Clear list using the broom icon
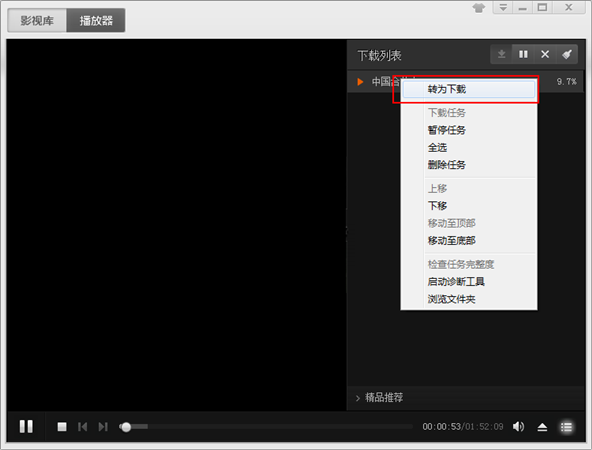 pos(567,54)
